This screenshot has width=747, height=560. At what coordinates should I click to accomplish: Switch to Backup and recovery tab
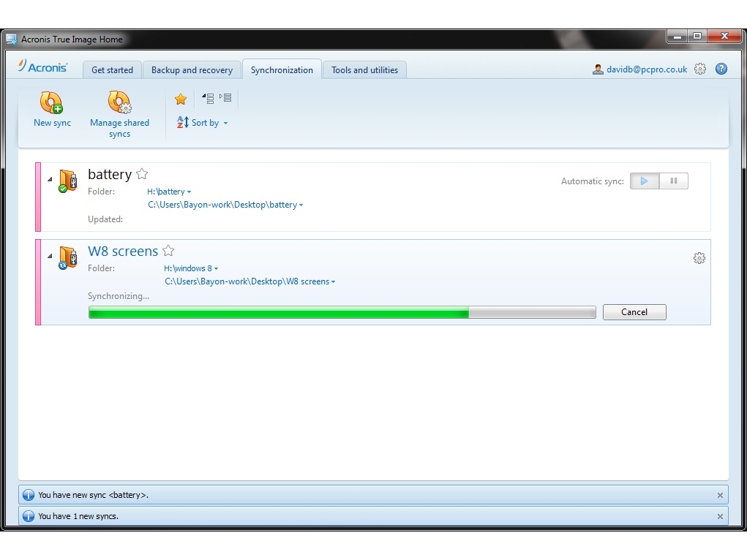tap(192, 70)
